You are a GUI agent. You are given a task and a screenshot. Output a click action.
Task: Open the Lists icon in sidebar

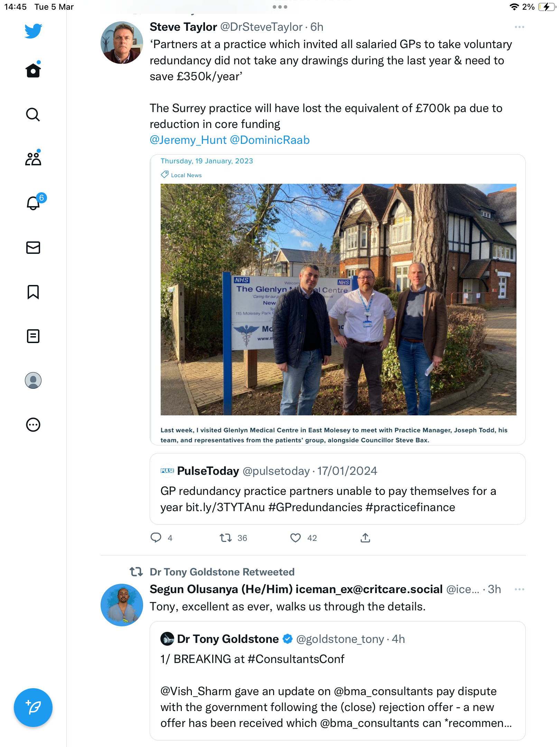[x=33, y=336]
